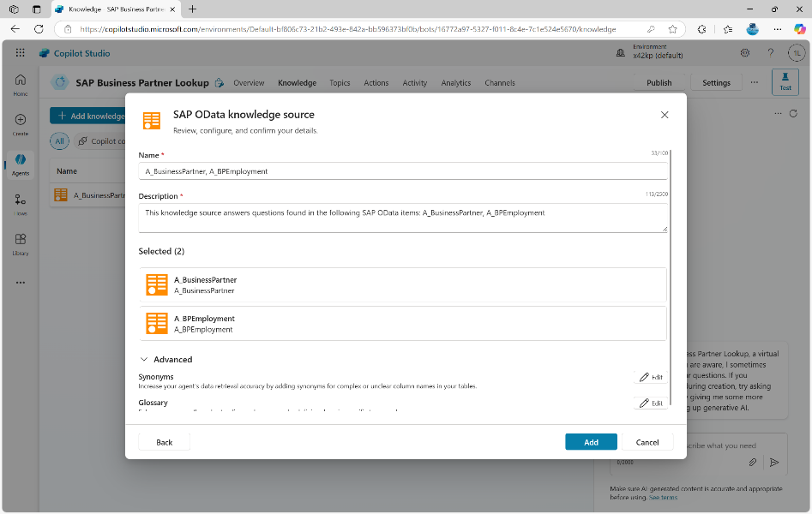This screenshot has height=514, width=812.
Task: Open Flows in the left sidebar
Action: click(21, 205)
